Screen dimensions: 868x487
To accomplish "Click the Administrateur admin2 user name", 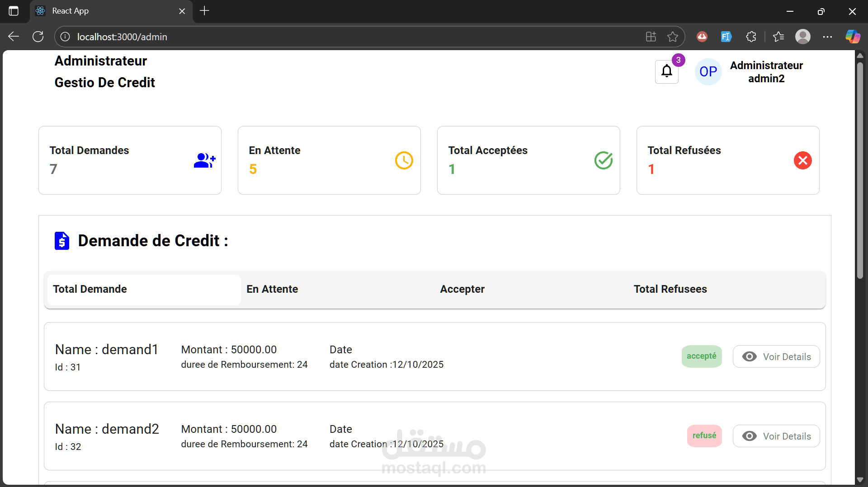I will 766,72.
